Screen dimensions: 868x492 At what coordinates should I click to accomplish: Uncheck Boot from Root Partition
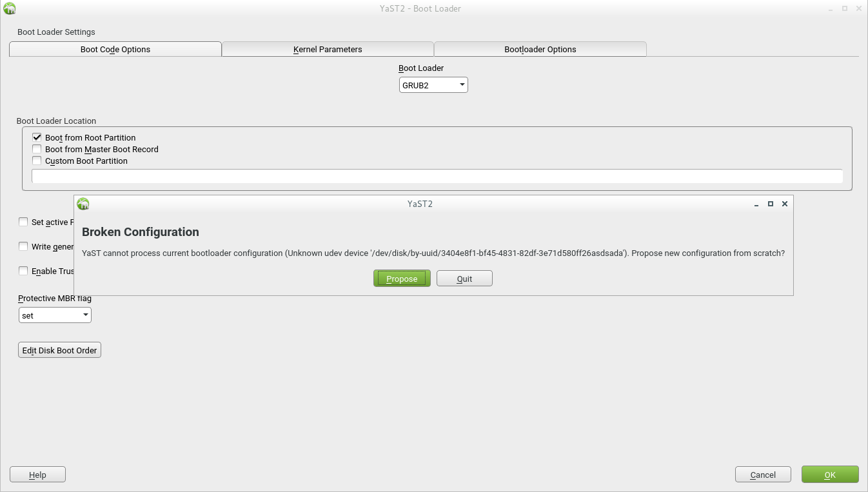coord(37,137)
